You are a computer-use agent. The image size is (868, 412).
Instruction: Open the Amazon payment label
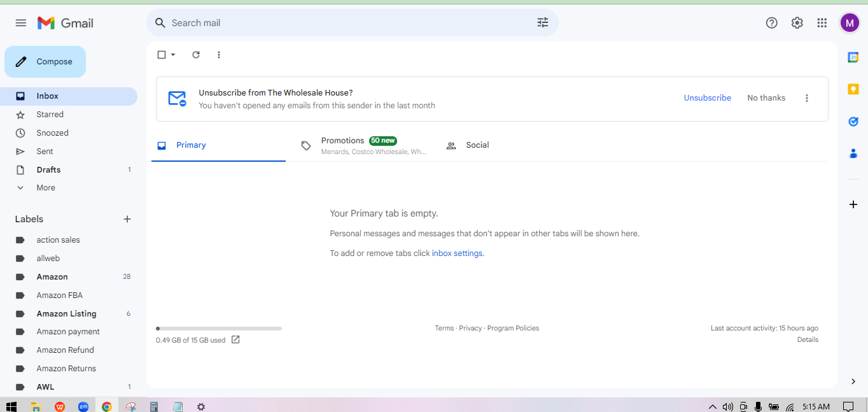tap(69, 332)
